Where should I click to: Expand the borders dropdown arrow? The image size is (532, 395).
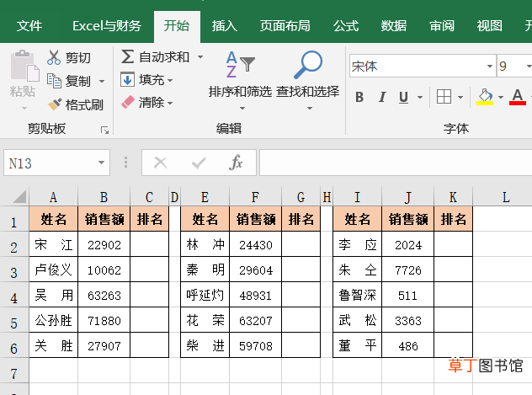[x=460, y=98]
